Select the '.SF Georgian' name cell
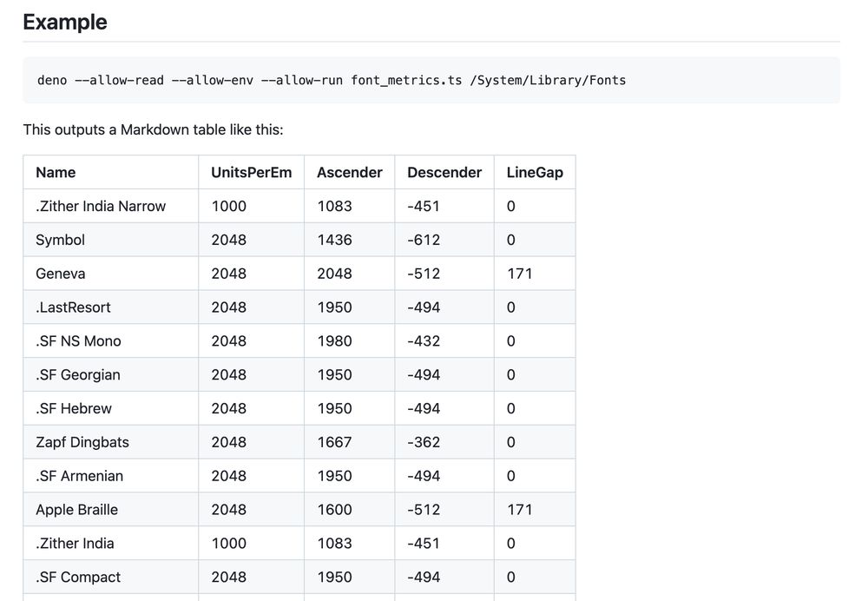 pos(111,375)
